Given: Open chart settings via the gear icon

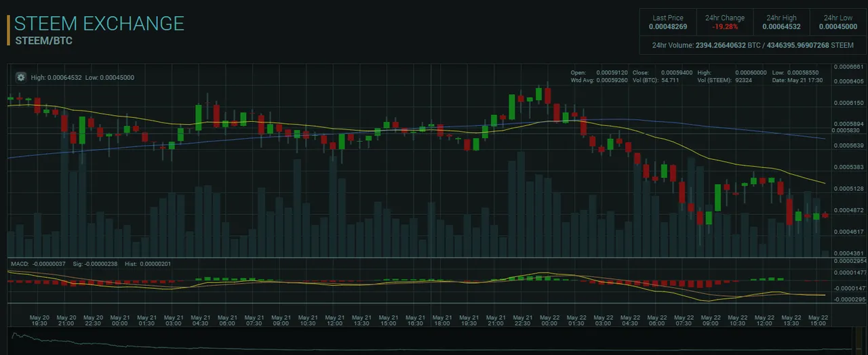Looking at the screenshot, I should [x=20, y=77].
